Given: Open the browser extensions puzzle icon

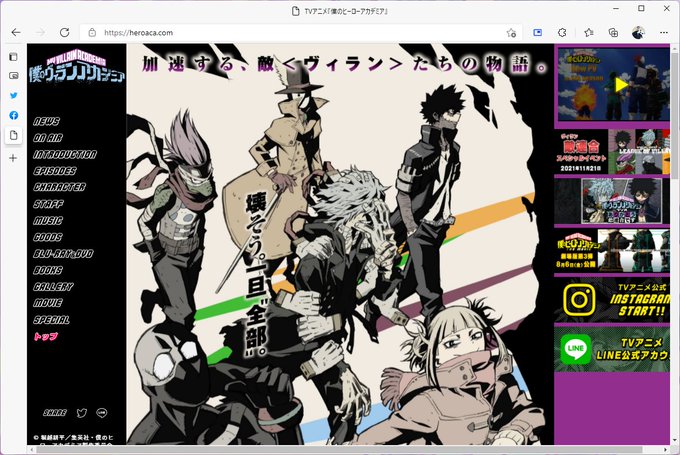Looking at the screenshot, I should (x=562, y=33).
